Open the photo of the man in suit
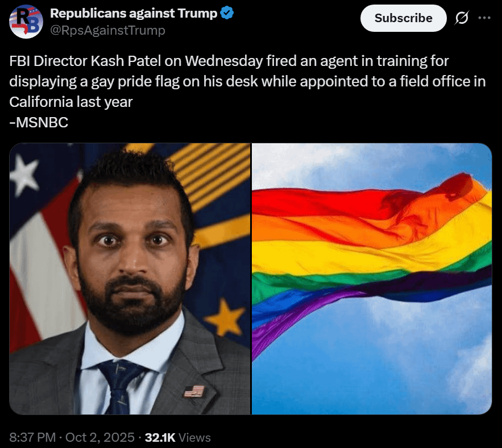502x448 pixels. (x=130, y=279)
